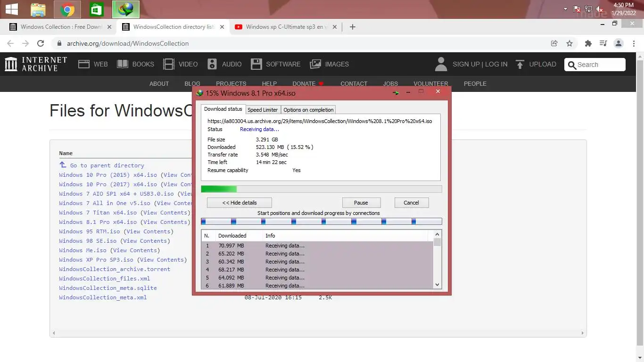This screenshot has width=644, height=362.
Task: Bookmark this page with the star icon
Action: (570, 43)
